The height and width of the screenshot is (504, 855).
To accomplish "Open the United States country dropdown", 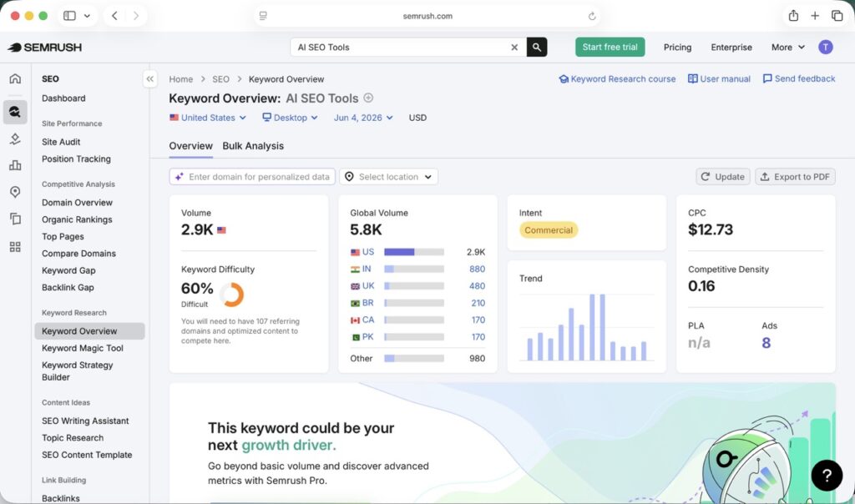I will (x=208, y=118).
